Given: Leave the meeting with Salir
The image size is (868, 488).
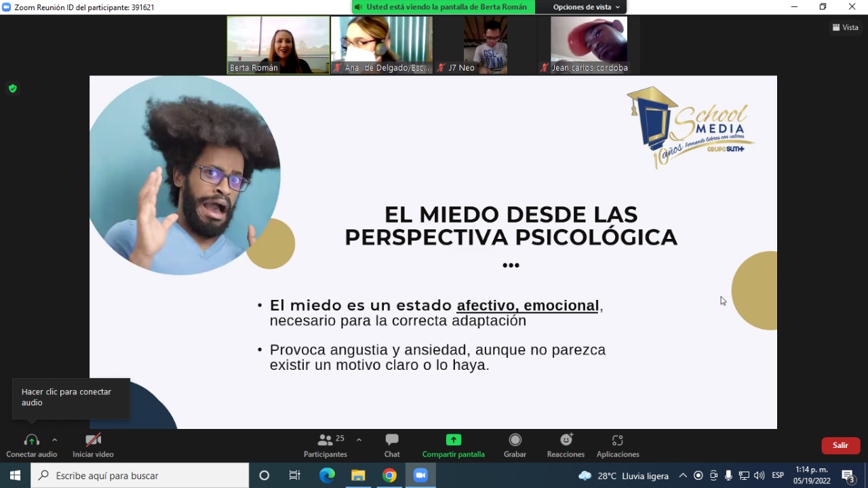Looking at the screenshot, I should [841, 445].
